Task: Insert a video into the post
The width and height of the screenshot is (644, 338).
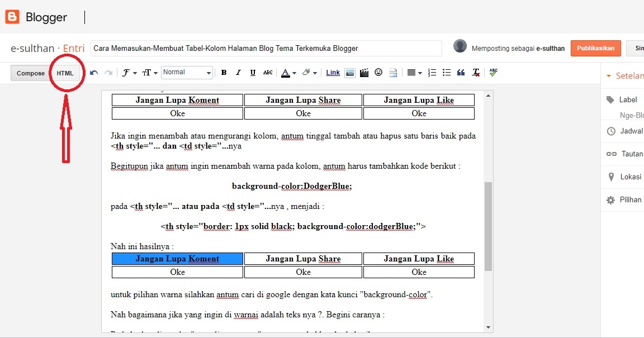Action: [364, 72]
